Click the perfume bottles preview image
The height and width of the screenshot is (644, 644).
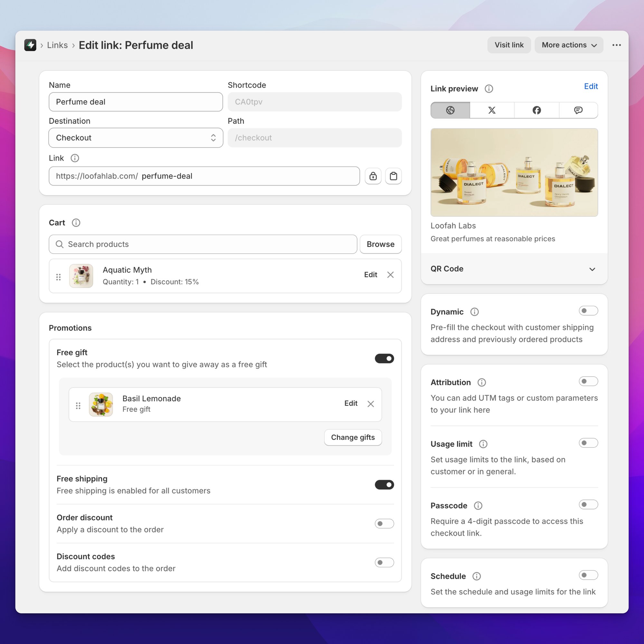click(514, 172)
